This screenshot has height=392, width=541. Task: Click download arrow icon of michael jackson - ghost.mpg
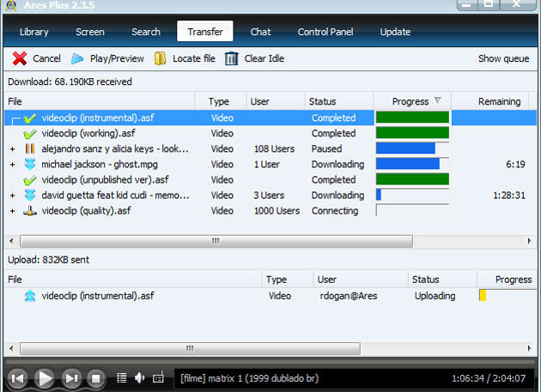tap(30, 165)
